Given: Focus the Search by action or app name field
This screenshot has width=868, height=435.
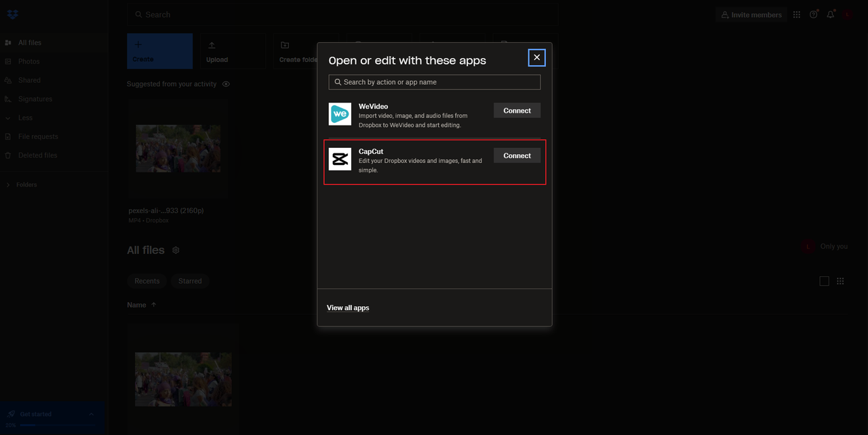Looking at the screenshot, I should click(x=435, y=82).
